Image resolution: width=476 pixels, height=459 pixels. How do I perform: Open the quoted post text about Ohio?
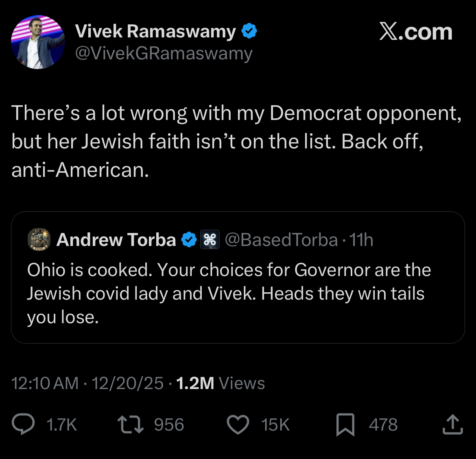[x=228, y=294]
